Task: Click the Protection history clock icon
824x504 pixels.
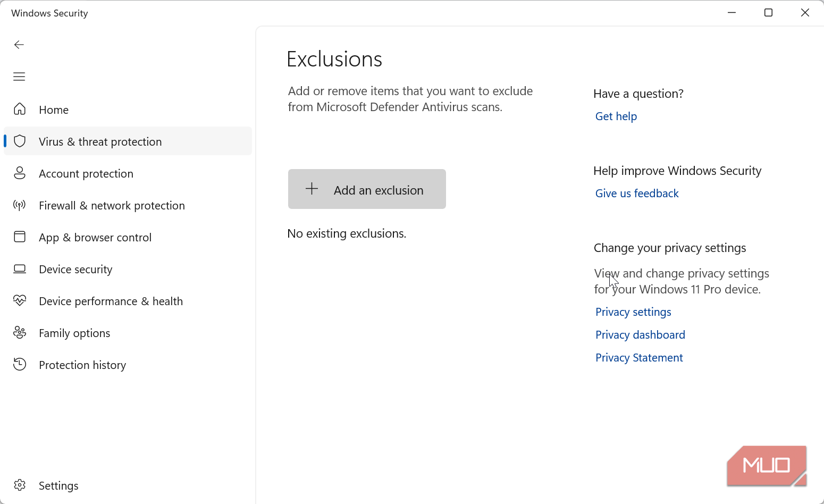Action: (20, 364)
